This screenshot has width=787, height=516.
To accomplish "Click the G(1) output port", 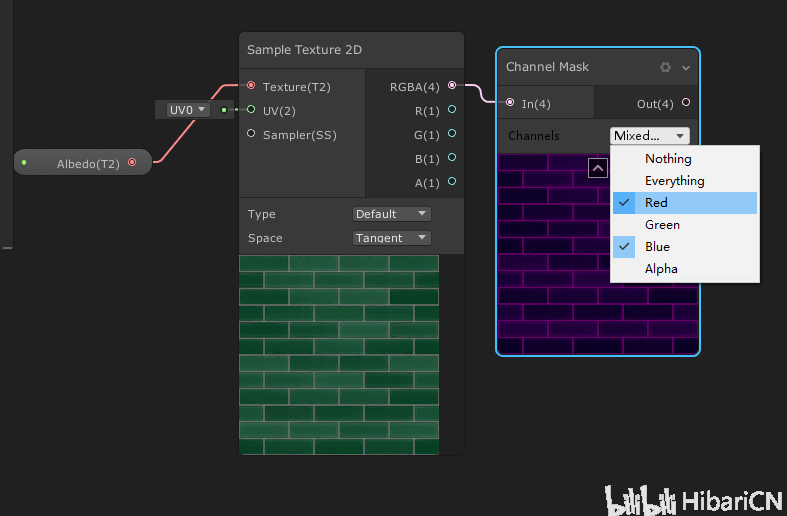I will [x=452, y=134].
